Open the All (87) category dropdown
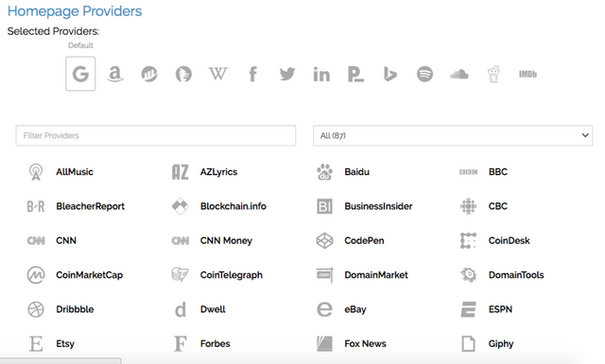This screenshot has width=605, height=364. [453, 135]
